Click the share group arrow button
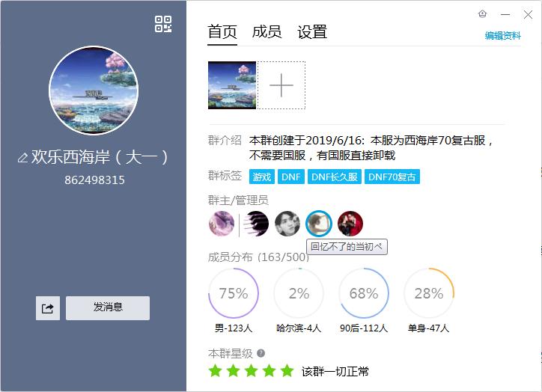Viewport: 542px width, 392px height. [48, 308]
